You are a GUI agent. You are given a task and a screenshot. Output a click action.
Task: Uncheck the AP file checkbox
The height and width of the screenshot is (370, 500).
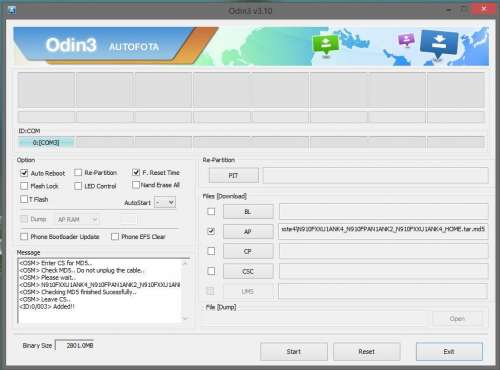[x=211, y=231]
